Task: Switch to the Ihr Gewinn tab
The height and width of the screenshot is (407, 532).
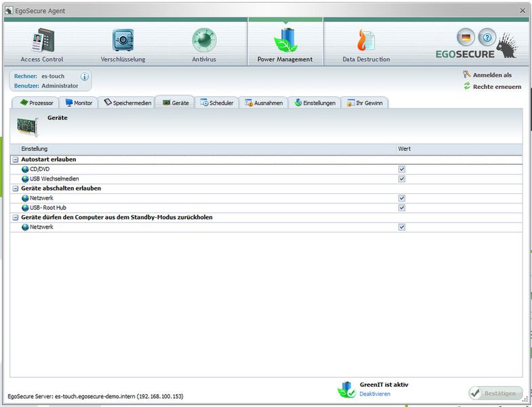Action: (x=365, y=102)
